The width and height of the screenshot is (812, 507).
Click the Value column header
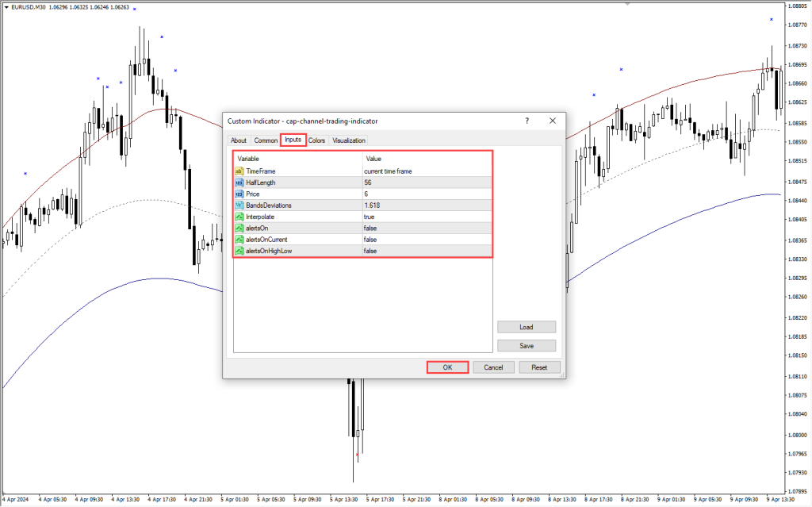[x=427, y=159]
